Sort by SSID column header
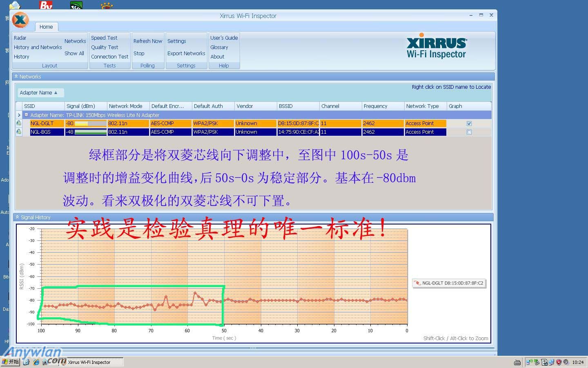 coord(43,106)
